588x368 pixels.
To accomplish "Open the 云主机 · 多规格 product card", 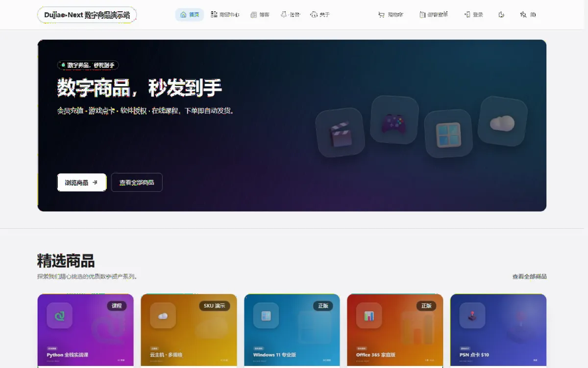I will 189,331.
